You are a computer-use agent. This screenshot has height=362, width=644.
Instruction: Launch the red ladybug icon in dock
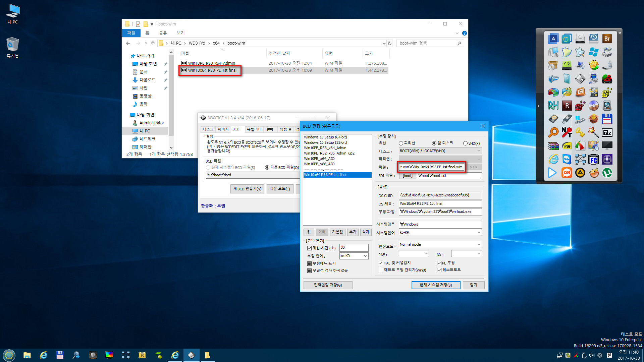pos(607,79)
